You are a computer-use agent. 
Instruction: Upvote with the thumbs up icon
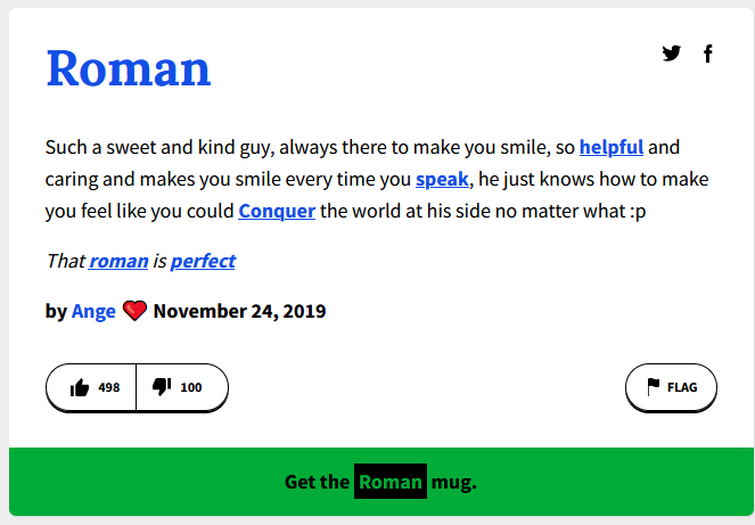[79, 388]
